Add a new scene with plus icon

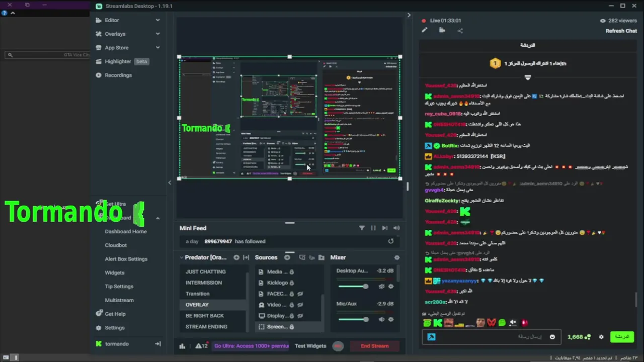(236, 257)
